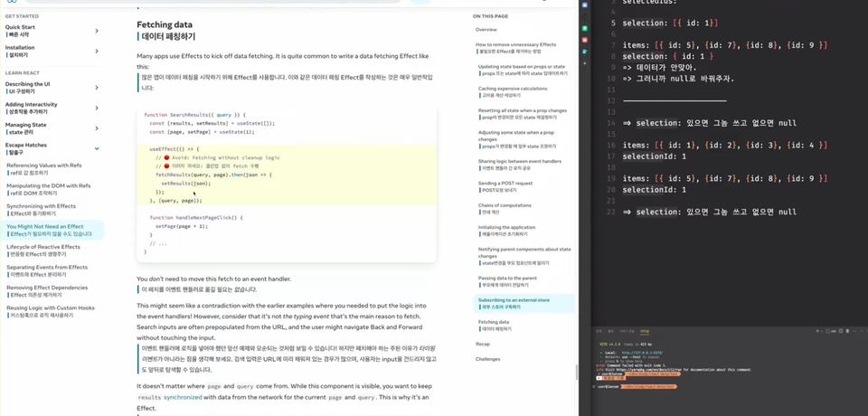Collapse the Escape Hatches section chevron
Image resolution: width=868 pixels, height=416 pixels.
click(x=97, y=148)
